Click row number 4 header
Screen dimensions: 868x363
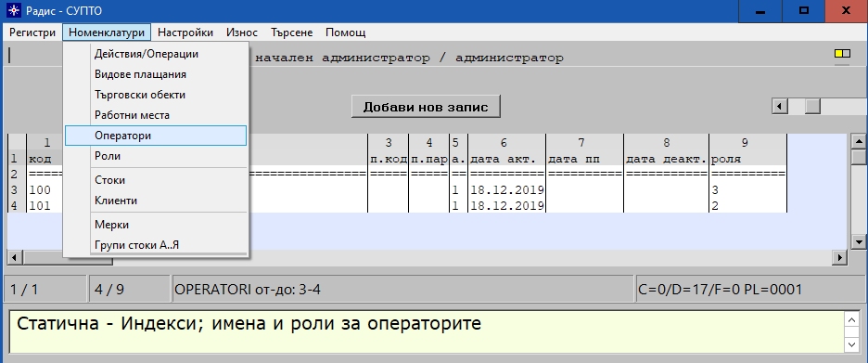(16, 206)
